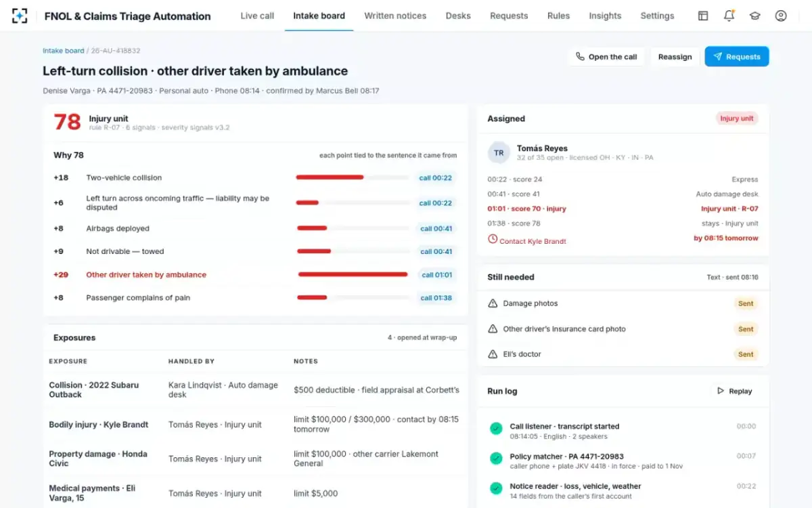
Task: Open the layout panel icon in header
Action: point(703,16)
